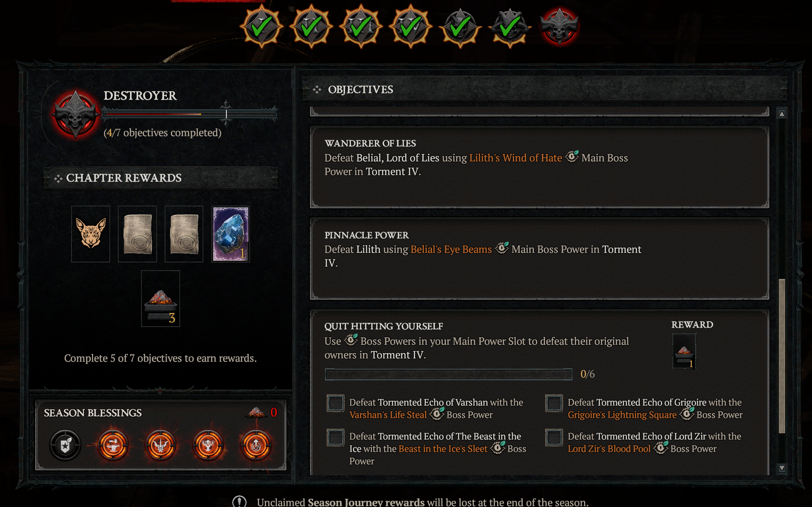Viewport: 812px width, 507px height.
Task: Open Lilith's Wind of Hate link
Action: point(516,158)
